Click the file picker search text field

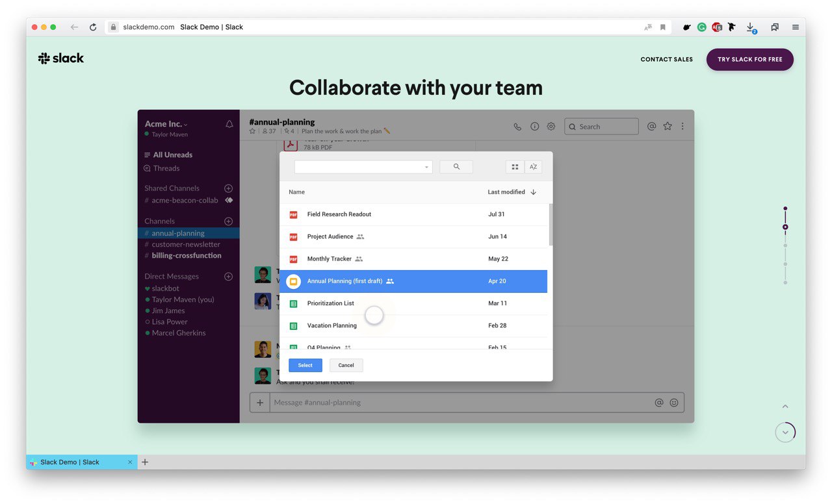pyautogui.click(x=363, y=167)
